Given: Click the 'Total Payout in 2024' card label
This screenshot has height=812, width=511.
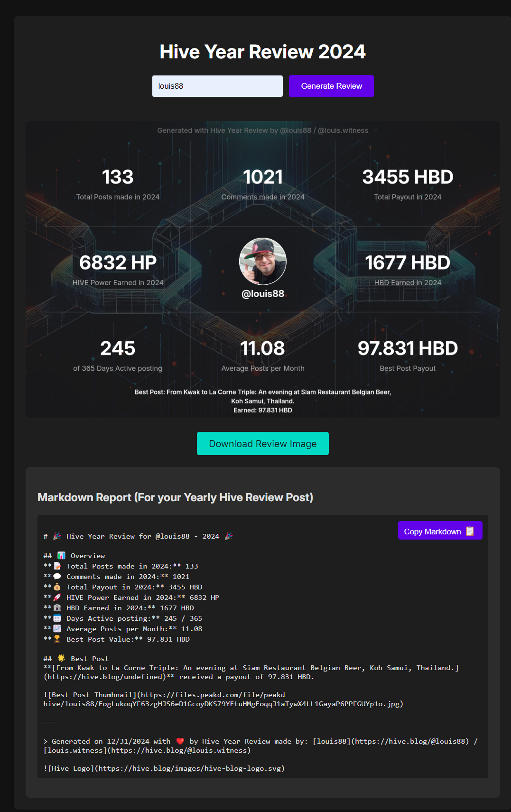Looking at the screenshot, I should tap(408, 197).
